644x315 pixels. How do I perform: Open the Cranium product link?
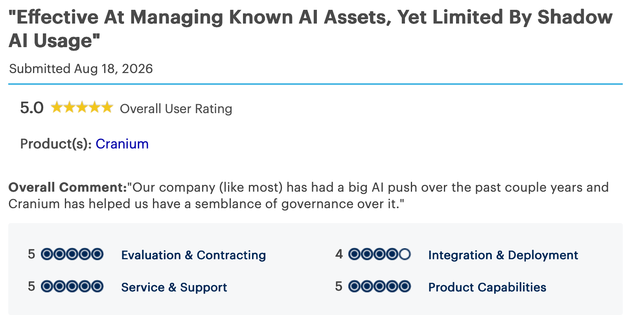click(122, 144)
